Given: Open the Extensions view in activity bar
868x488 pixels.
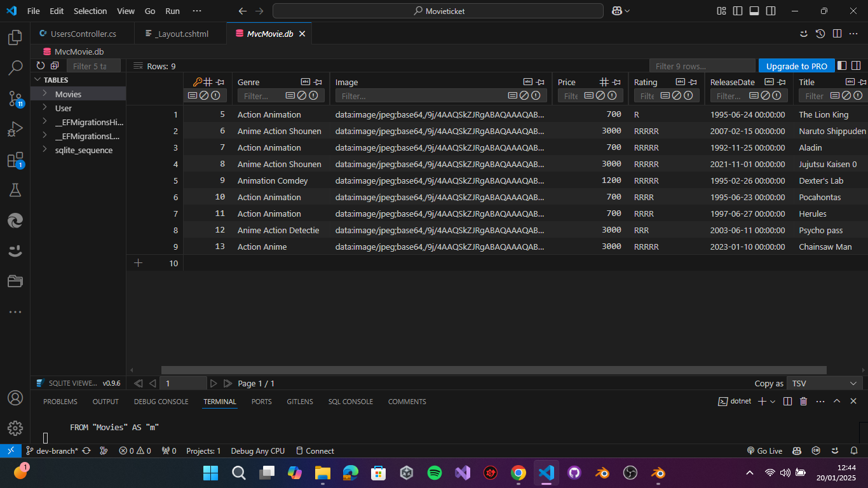Looking at the screenshot, I should (15, 159).
